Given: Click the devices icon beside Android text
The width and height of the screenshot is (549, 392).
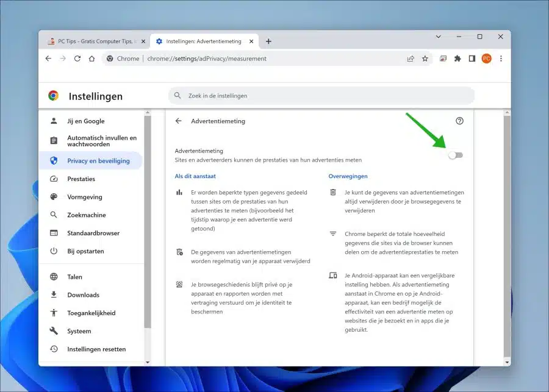Looking at the screenshot, I should point(333,276).
